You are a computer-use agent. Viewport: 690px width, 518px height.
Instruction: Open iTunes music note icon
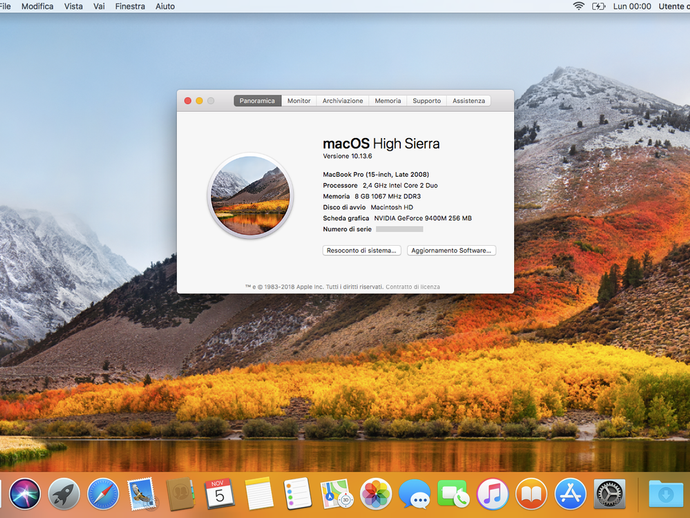click(492, 494)
